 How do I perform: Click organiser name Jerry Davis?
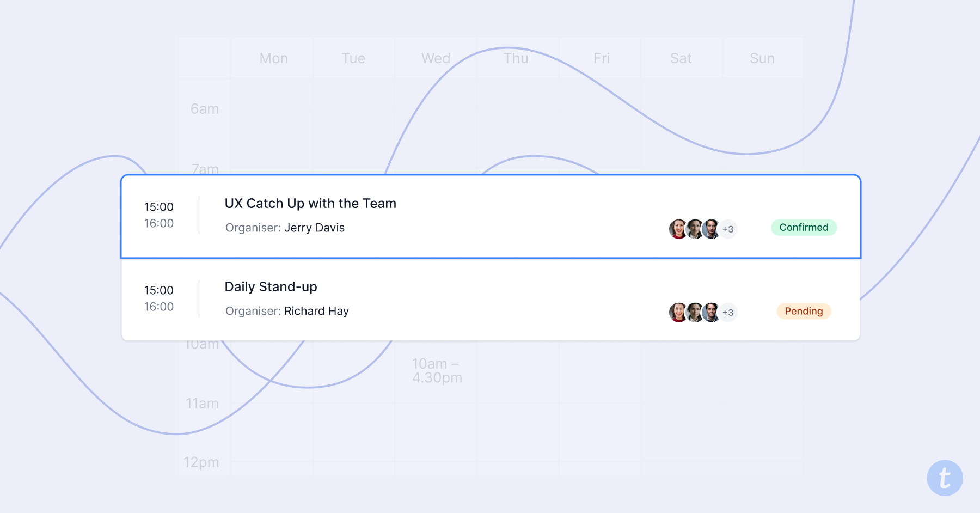[314, 228]
